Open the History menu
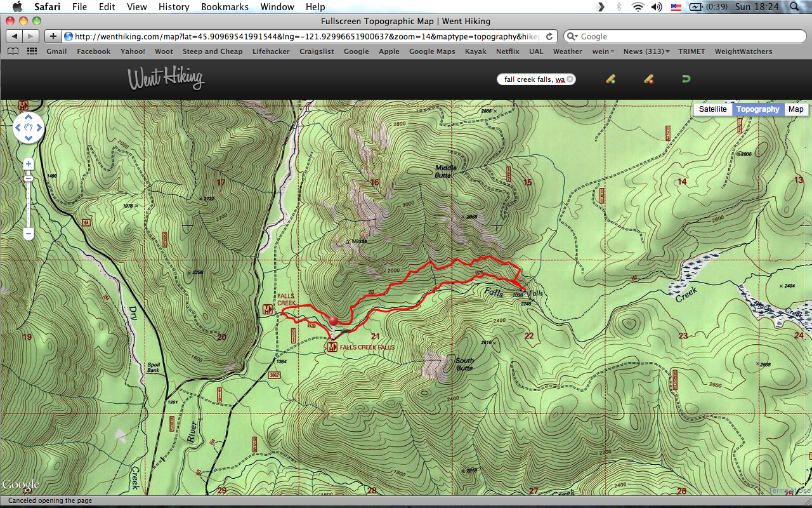The height and width of the screenshot is (508, 812). 174,7
